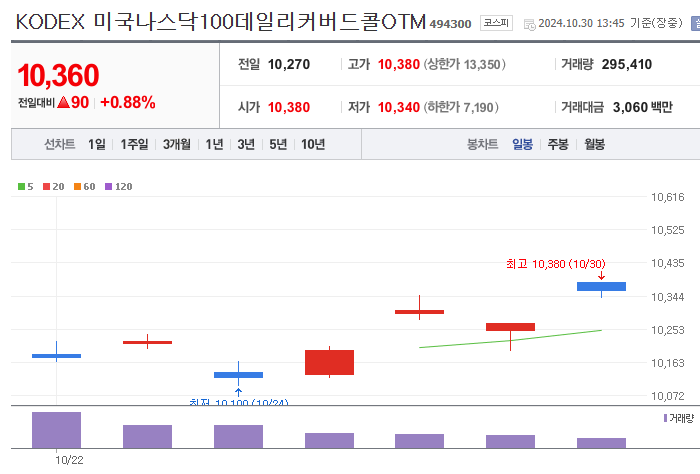This screenshot has width=700, height=474.
Task: Click the red up-triangle change indicator
Action: click(x=63, y=103)
